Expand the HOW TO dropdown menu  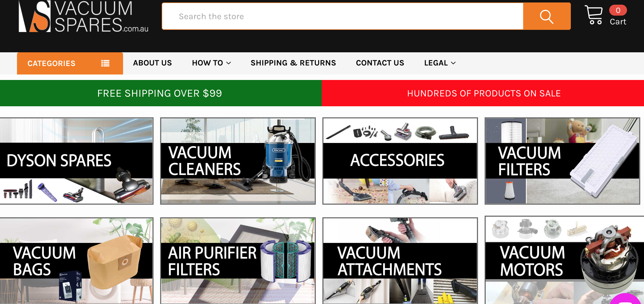point(211,63)
